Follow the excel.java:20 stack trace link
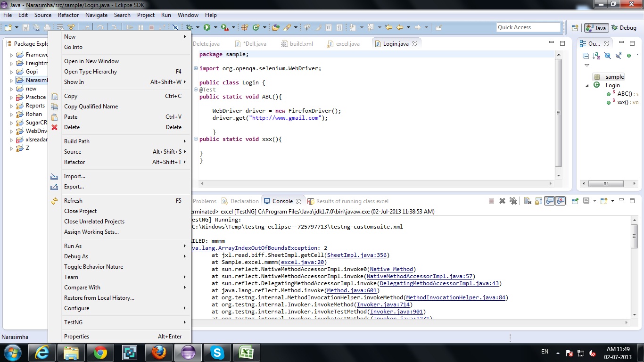 coord(302,263)
